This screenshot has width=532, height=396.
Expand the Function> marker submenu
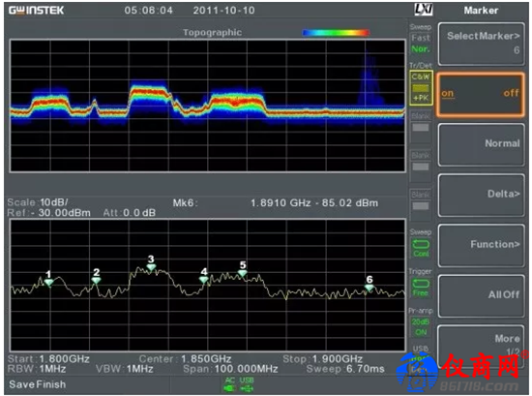tap(481, 245)
